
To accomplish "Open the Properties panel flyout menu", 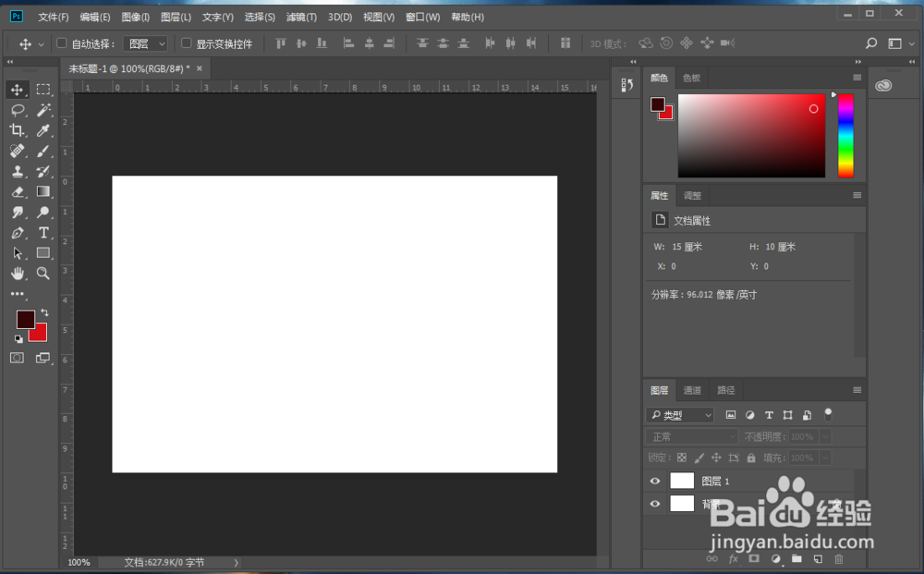I will [857, 195].
